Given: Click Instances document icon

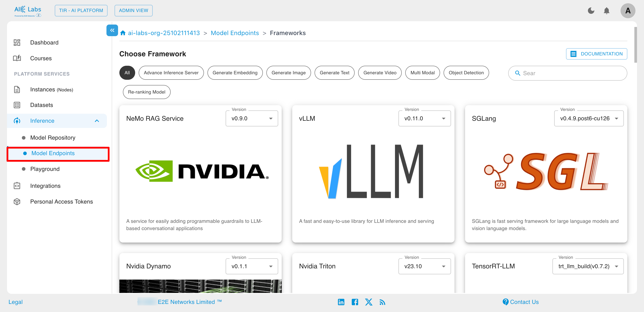Looking at the screenshot, I should pyautogui.click(x=17, y=89).
